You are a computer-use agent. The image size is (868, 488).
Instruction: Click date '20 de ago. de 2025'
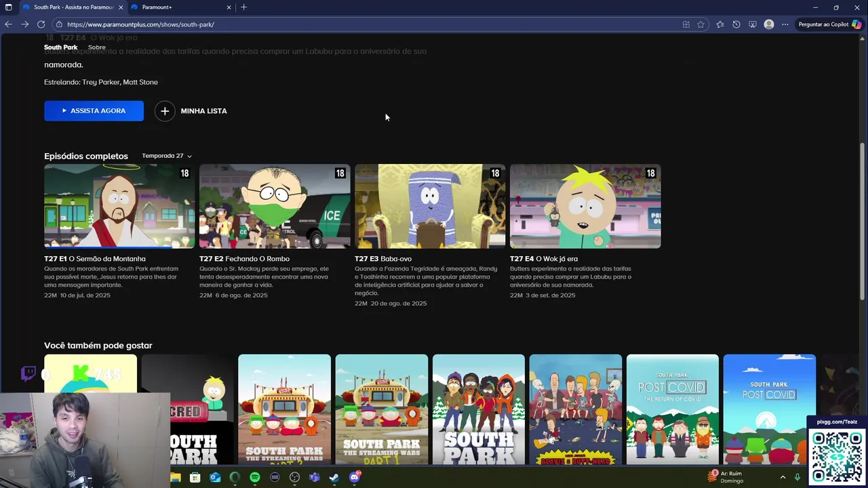[399, 304]
